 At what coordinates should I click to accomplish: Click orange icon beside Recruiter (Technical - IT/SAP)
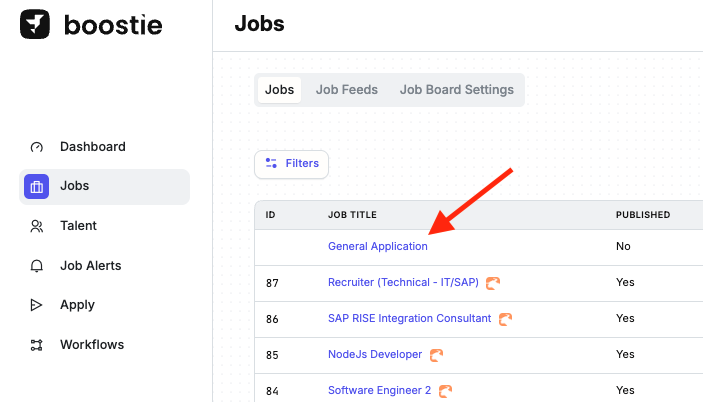coord(493,283)
